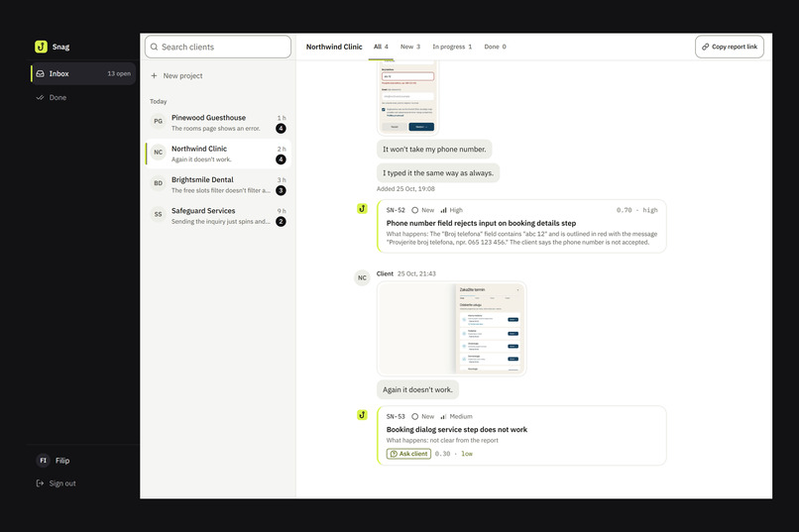
Task: Click the Snag bot icon beside SN-52
Action: pyautogui.click(x=362, y=209)
